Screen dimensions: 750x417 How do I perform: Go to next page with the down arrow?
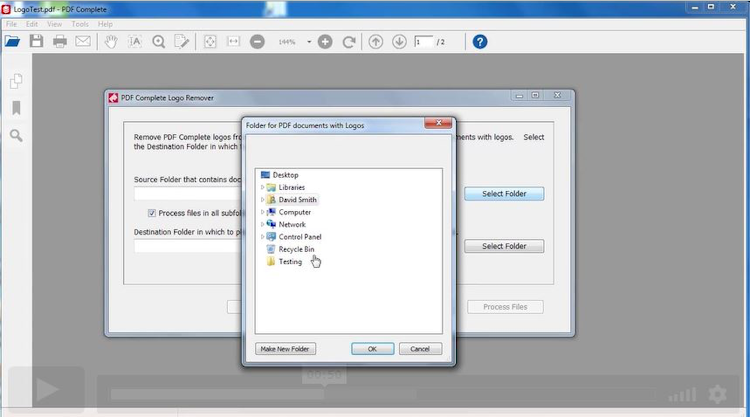399,42
